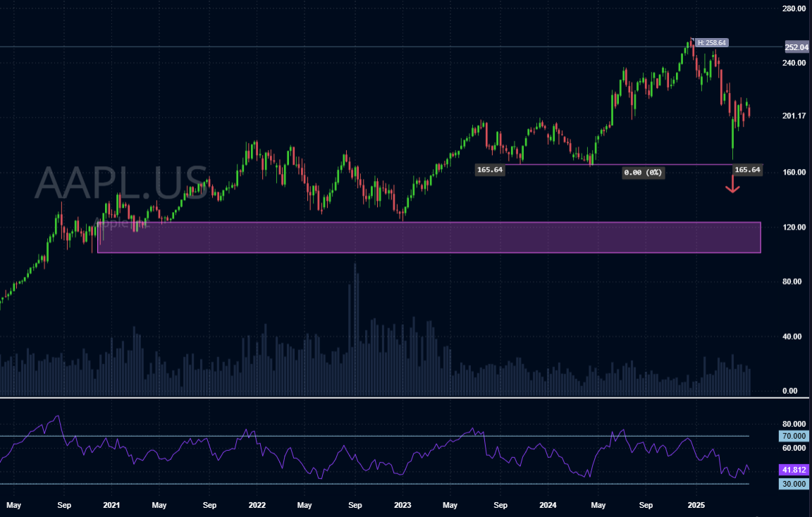This screenshot has width=812, height=517.
Task: Click the 30.000 RSI oversold level tag
Action: click(794, 485)
